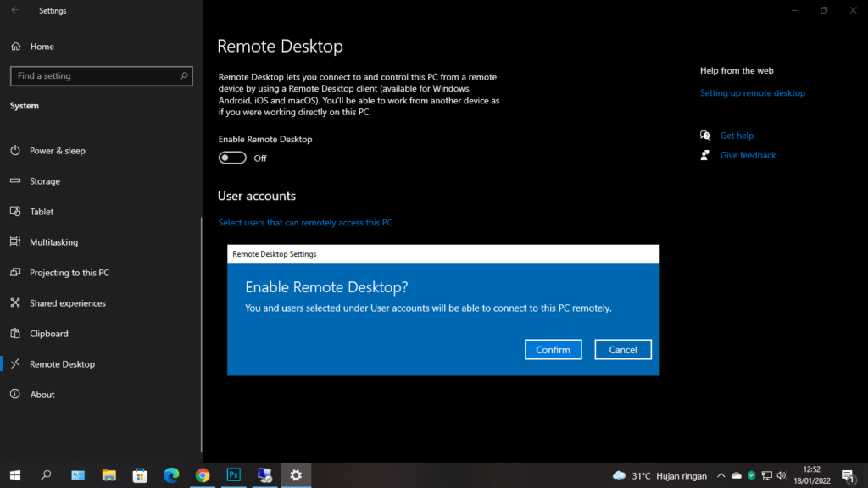Toggle the Enable Remote Desktop switch

pyautogui.click(x=232, y=158)
